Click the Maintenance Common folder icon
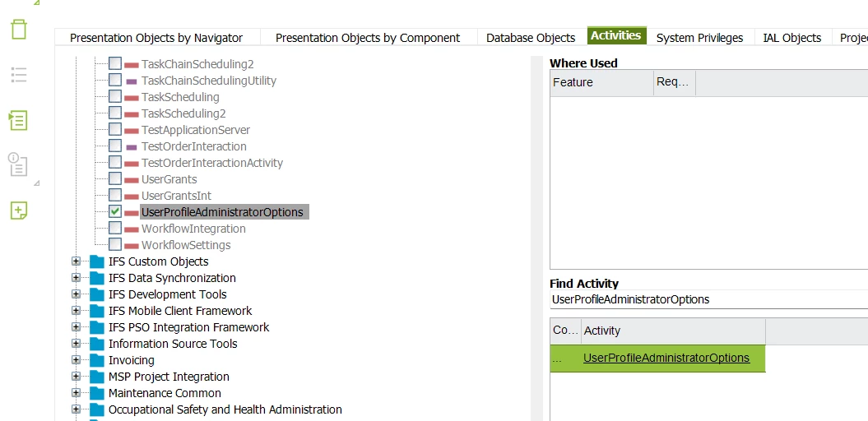This screenshot has height=421, width=868. pos(98,393)
